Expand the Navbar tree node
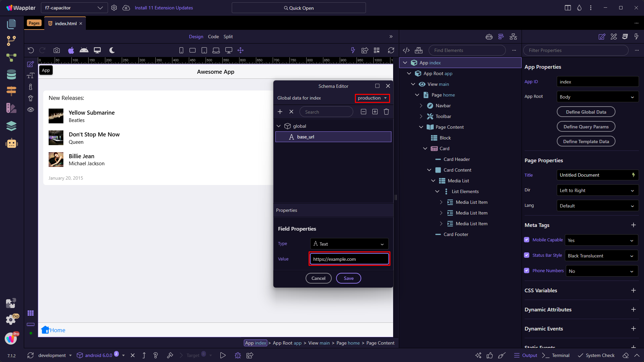This screenshot has height=362, width=644. [421, 106]
